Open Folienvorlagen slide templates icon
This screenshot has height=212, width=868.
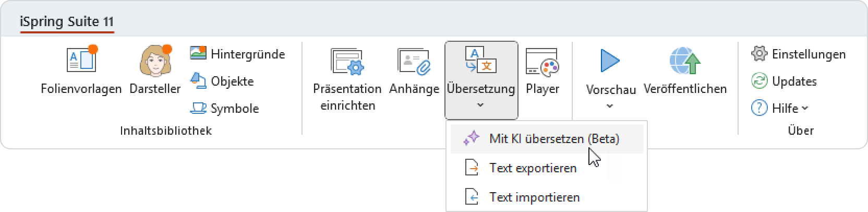82,60
